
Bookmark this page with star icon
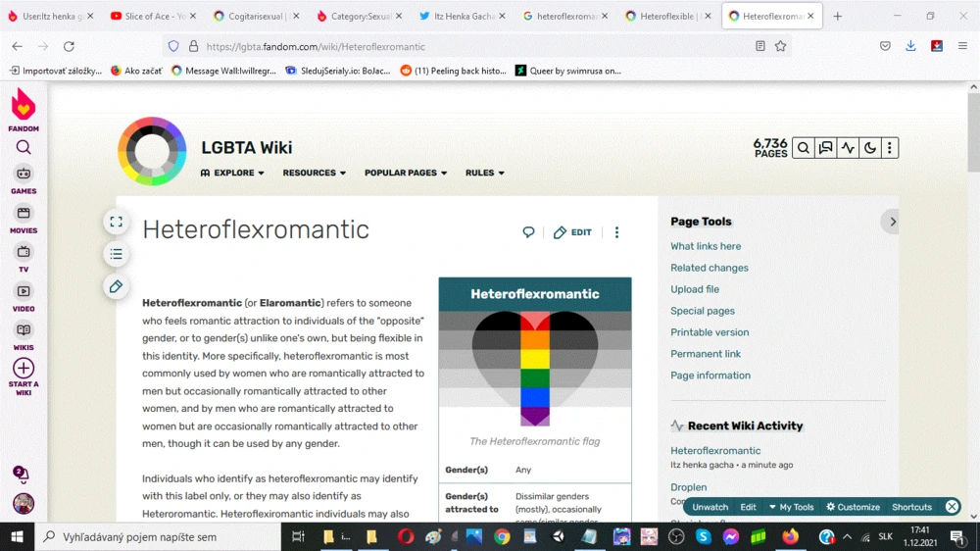(781, 46)
